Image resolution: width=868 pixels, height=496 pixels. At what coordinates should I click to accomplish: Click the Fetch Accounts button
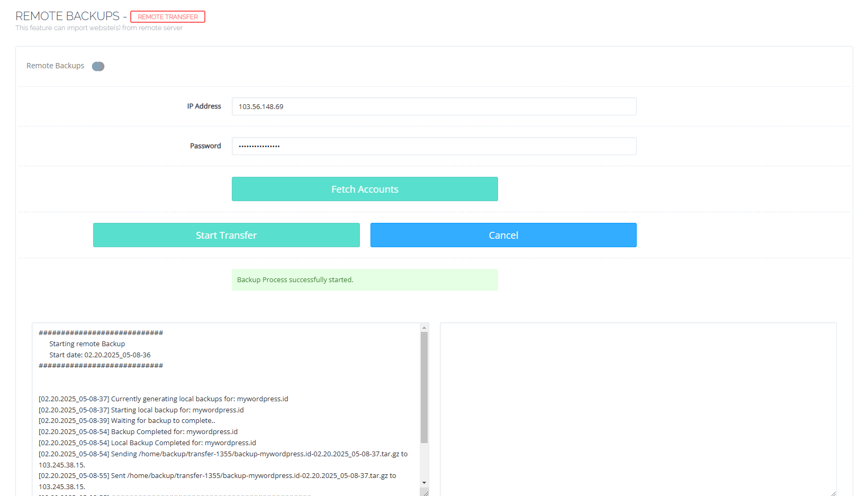coord(365,189)
